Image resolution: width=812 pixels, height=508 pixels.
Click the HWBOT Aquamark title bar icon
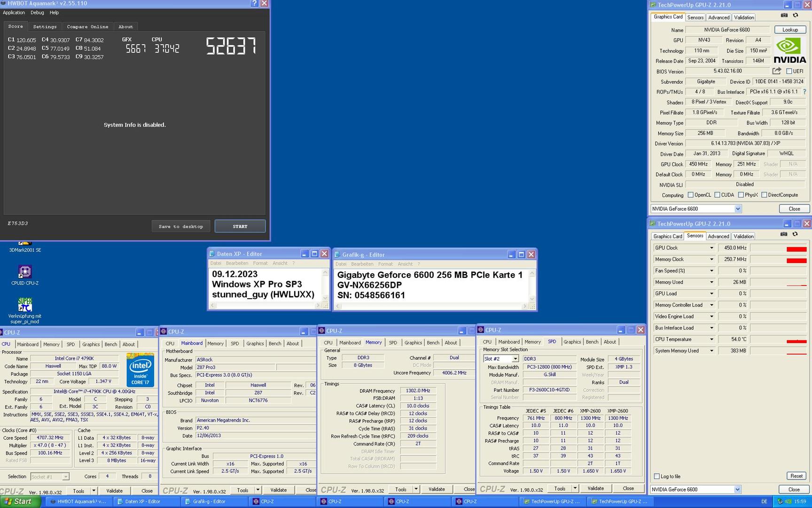[3, 3]
